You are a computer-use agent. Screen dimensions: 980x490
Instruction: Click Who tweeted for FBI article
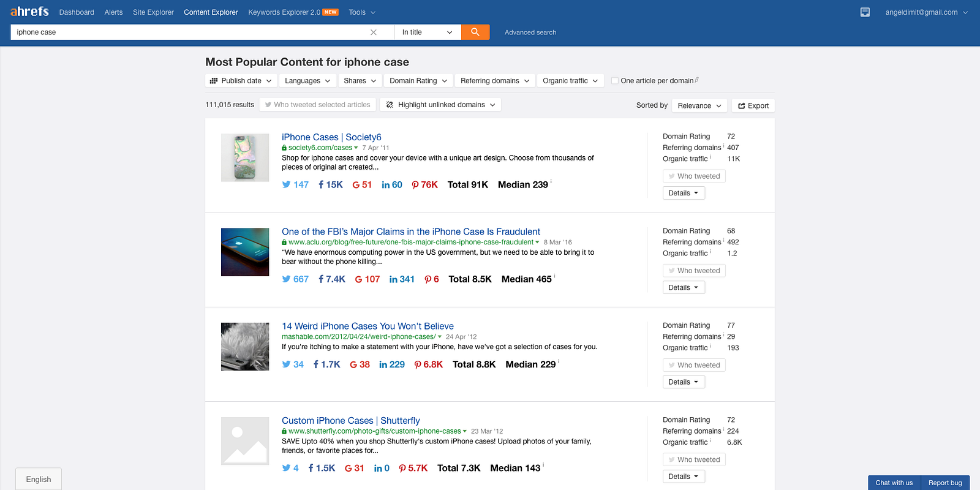694,271
